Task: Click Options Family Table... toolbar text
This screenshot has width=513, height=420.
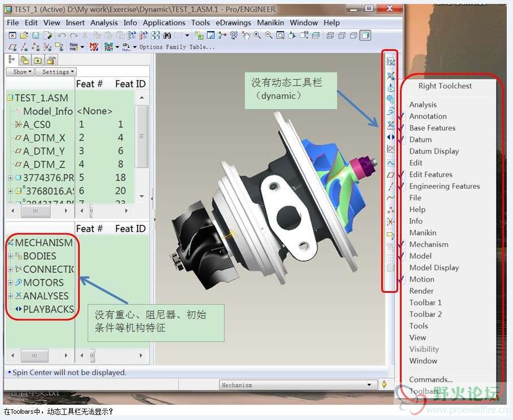Action: [x=177, y=47]
